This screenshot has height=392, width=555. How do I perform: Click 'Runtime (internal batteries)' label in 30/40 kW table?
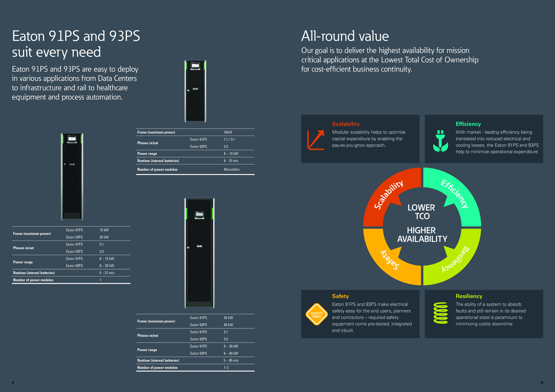(158, 361)
